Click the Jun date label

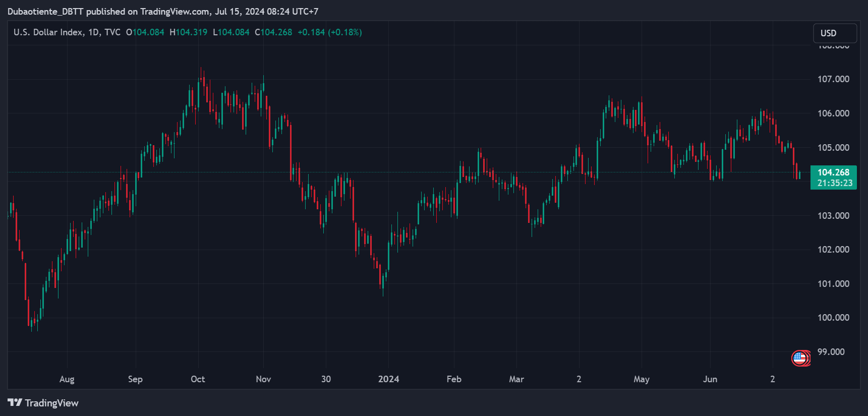coord(710,379)
